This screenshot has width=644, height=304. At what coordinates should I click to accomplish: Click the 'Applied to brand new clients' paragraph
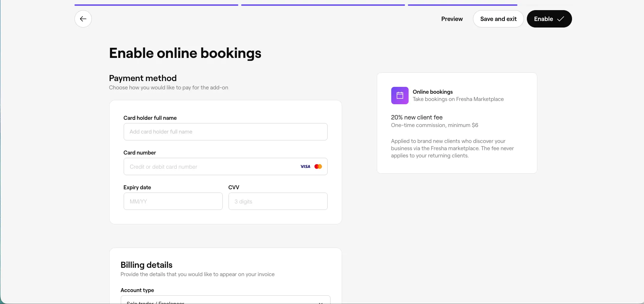point(452,148)
